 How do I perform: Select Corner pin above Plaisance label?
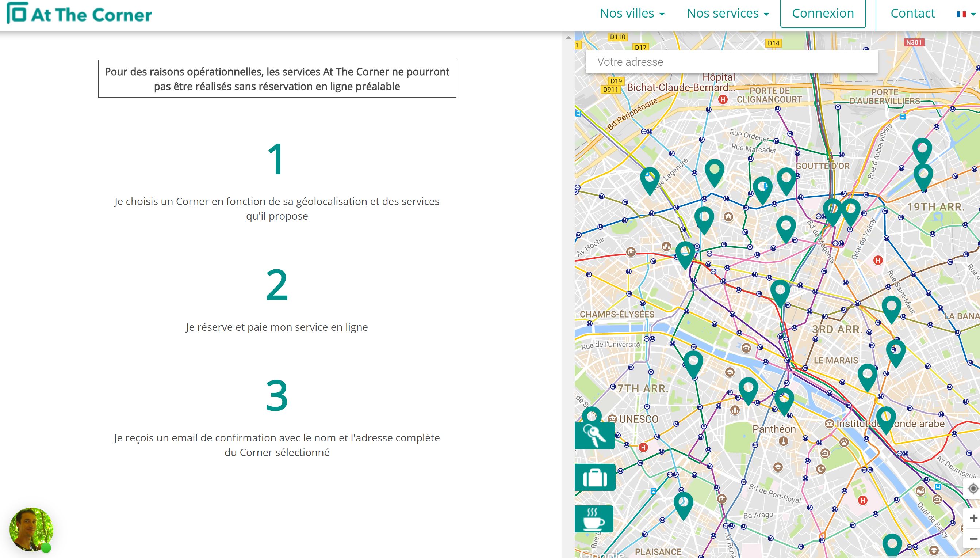click(683, 506)
